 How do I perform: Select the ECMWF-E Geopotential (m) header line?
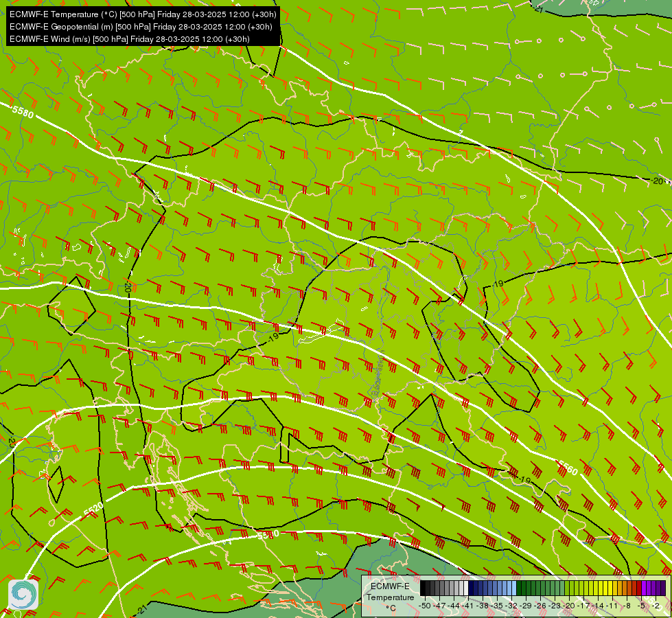tap(141, 27)
